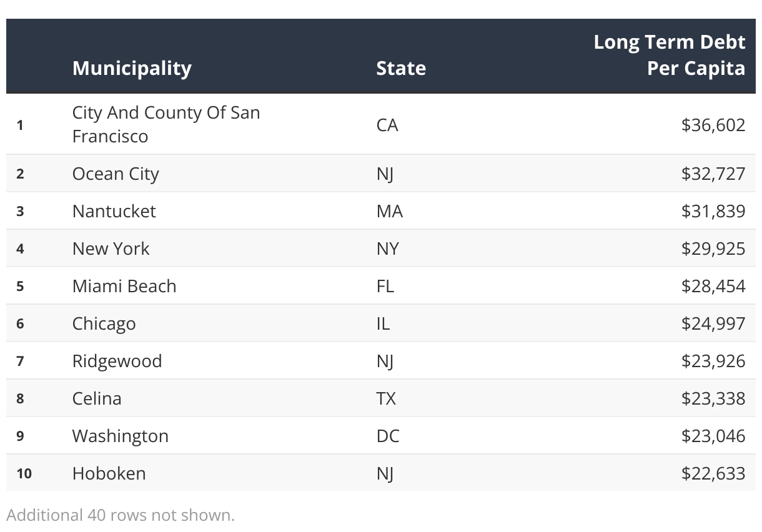Click the Long Term Debt Per Capita header
Viewport: 762px width, 532px height.
670,55
